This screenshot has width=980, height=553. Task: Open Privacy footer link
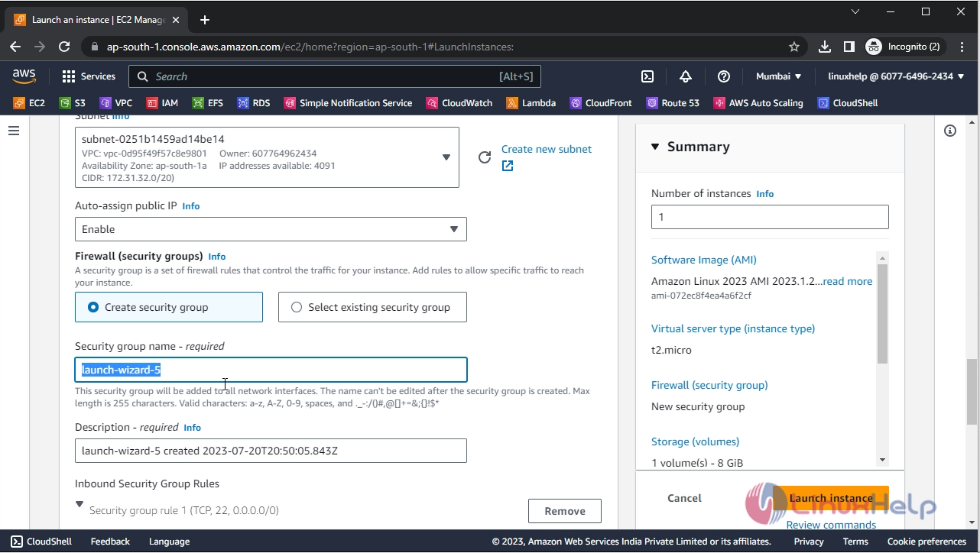(x=809, y=542)
